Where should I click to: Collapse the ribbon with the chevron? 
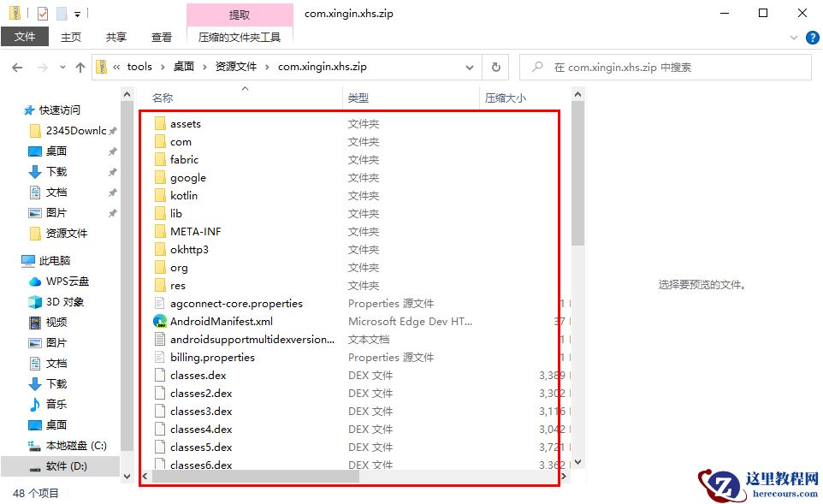(x=795, y=37)
